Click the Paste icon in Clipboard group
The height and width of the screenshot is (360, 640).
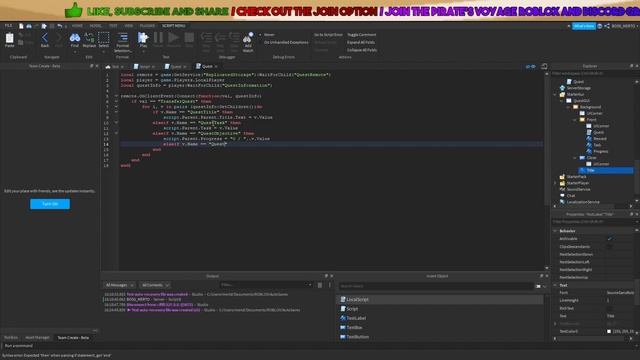9,38
